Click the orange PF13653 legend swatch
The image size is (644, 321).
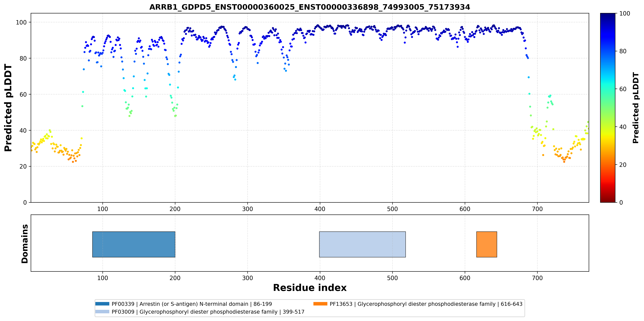tap(320, 304)
